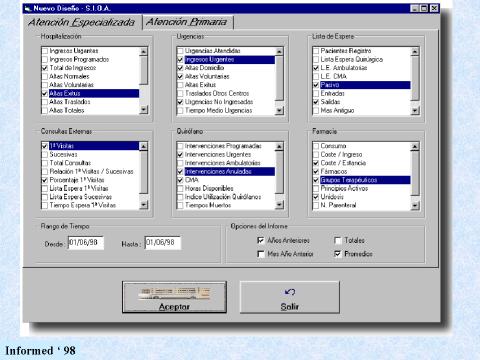Click the Salir undo-arrow icon button
480x360 pixels.
coord(290,297)
